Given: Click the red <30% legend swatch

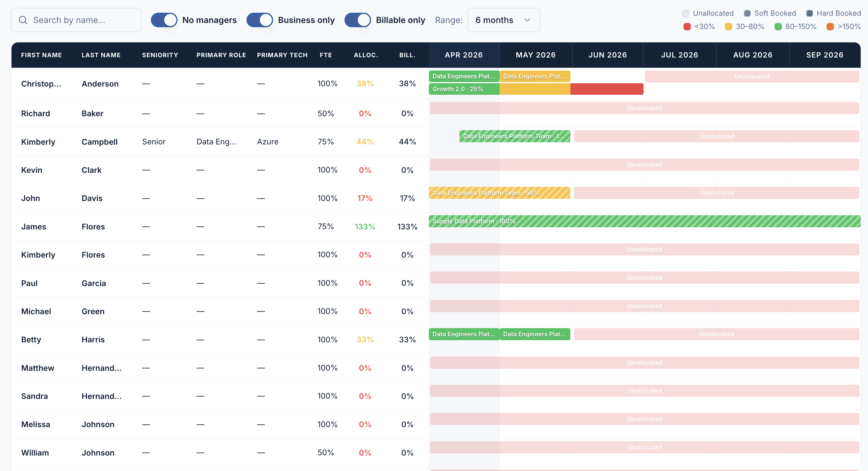Looking at the screenshot, I should point(687,27).
